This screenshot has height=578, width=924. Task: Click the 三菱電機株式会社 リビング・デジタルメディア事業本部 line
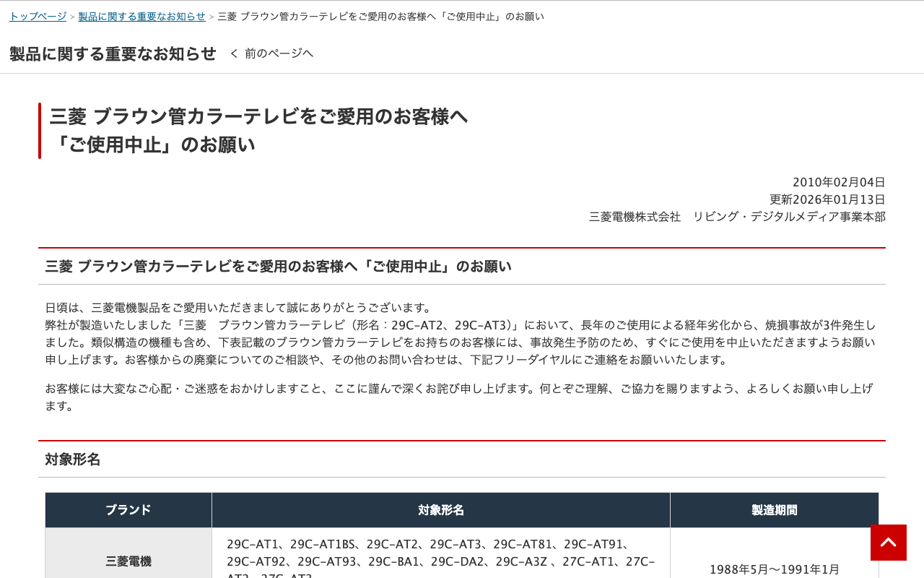(737, 217)
